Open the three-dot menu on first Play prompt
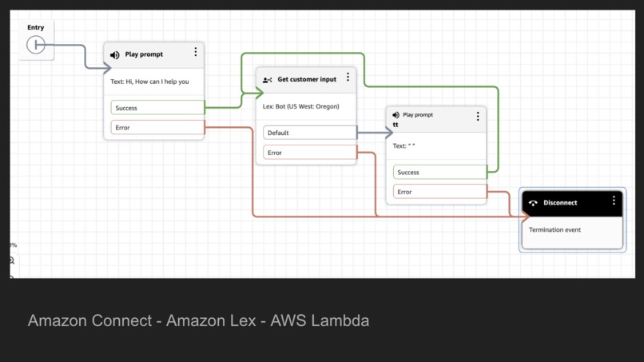This screenshot has height=362, width=644. [x=196, y=52]
